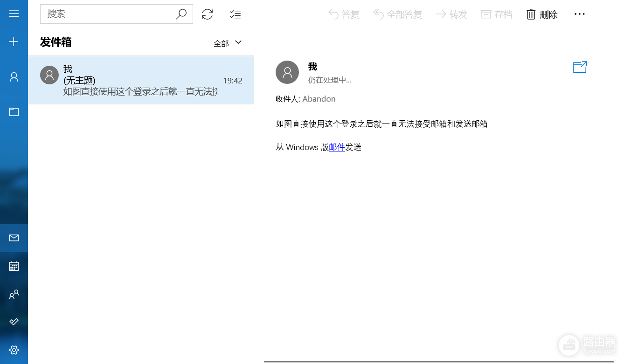
Task: Click sender avatar in reading pane
Action: click(x=287, y=72)
